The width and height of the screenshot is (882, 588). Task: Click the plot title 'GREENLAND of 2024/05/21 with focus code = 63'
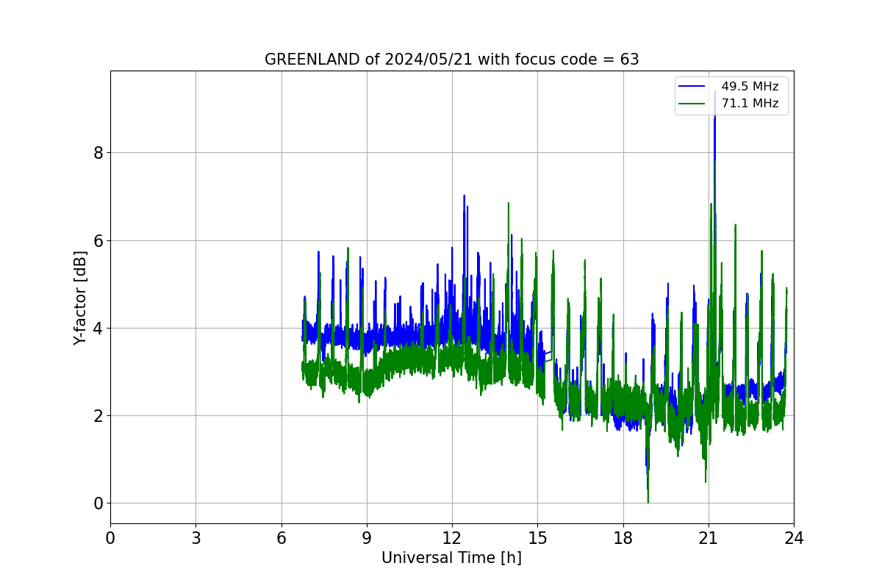click(x=451, y=60)
